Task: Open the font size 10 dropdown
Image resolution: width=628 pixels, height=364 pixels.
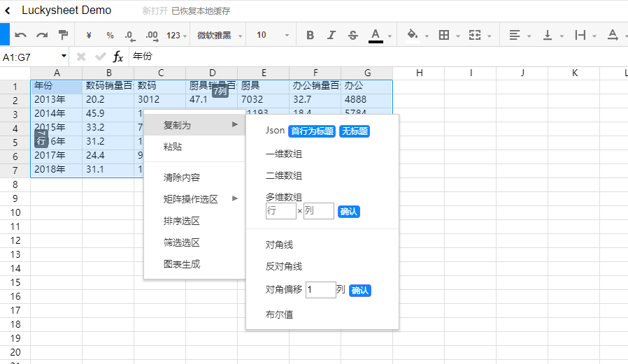Action: tap(273, 35)
